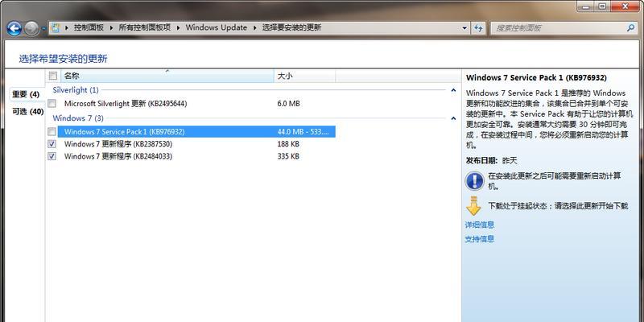Click the 335 KB size value
Screen dimensions: 644x322
[288, 156]
